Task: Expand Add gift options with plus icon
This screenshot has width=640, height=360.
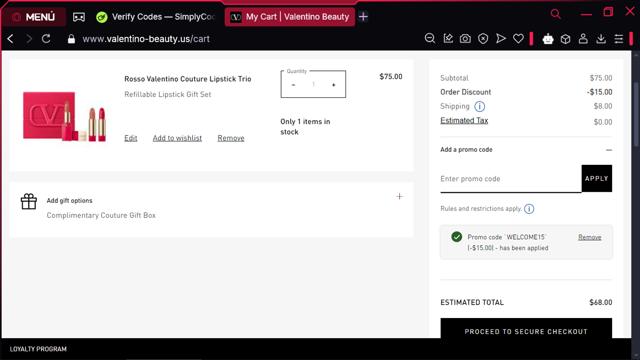Action: tap(400, 197)
